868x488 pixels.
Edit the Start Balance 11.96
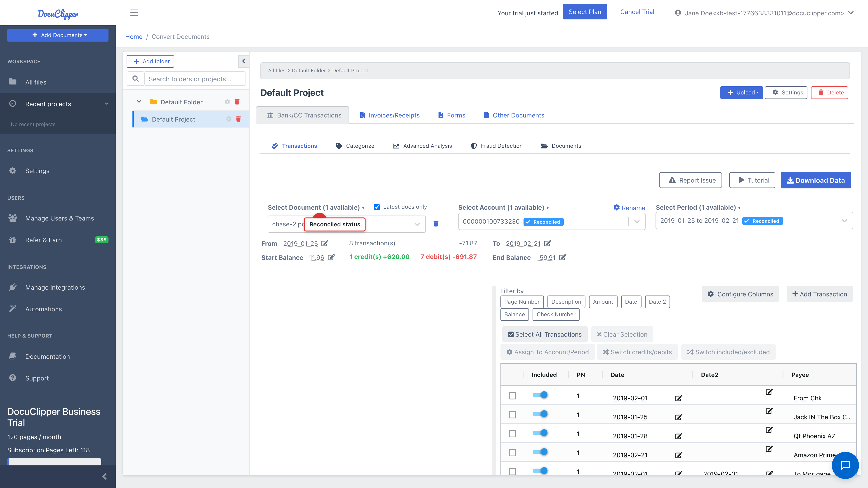(331, 257)
